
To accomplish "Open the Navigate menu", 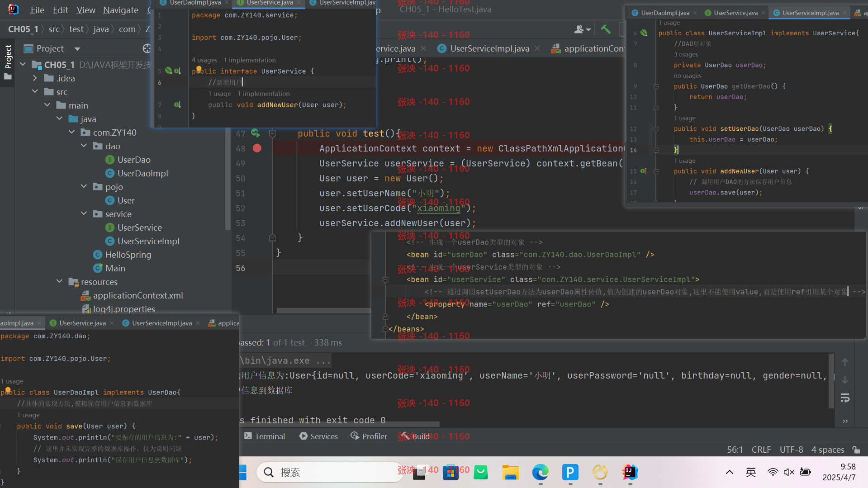I will point(120,10).
